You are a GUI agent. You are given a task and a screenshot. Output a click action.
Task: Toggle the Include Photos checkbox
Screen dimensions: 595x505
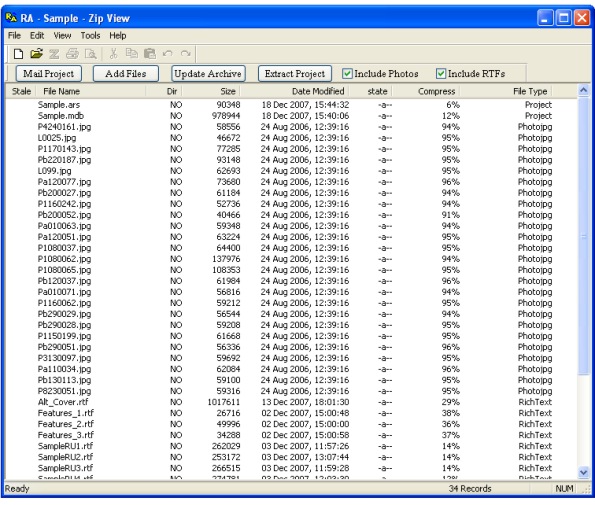pos(347,74)
